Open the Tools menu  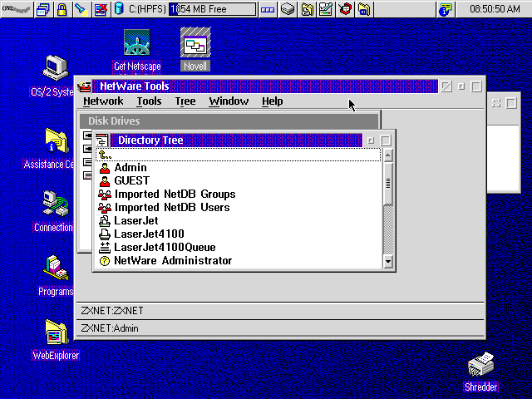coord(149,101)
